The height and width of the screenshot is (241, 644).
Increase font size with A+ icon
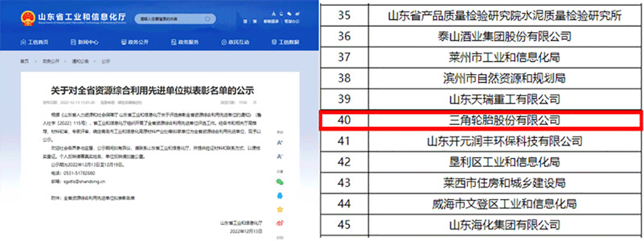280,142
